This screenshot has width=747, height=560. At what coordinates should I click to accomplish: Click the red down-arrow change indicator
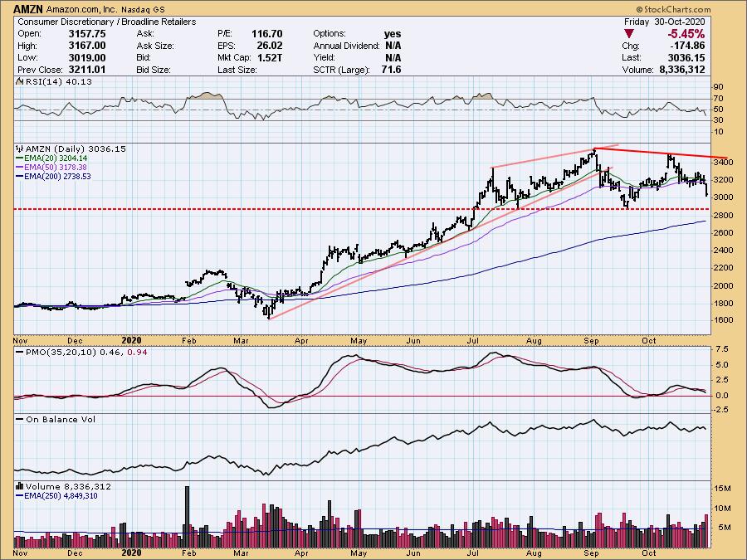[x=631, y=32]
